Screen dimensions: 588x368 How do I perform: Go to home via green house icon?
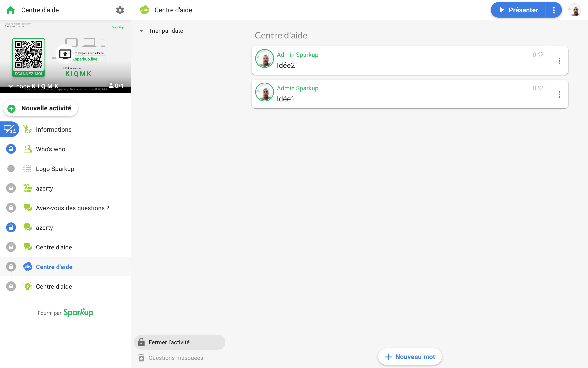11,10
